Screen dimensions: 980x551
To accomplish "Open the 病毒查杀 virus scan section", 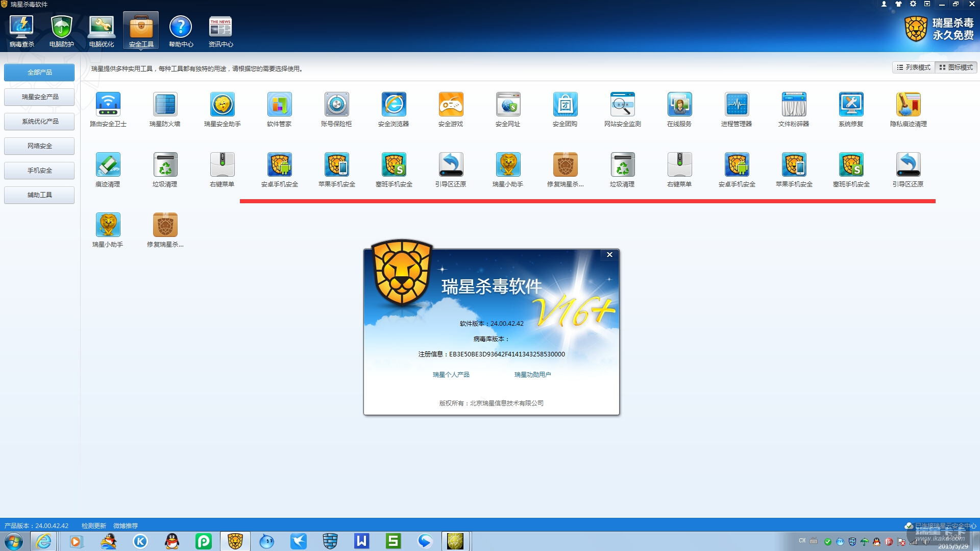I will pyautogui.click(x=21, y=31).
